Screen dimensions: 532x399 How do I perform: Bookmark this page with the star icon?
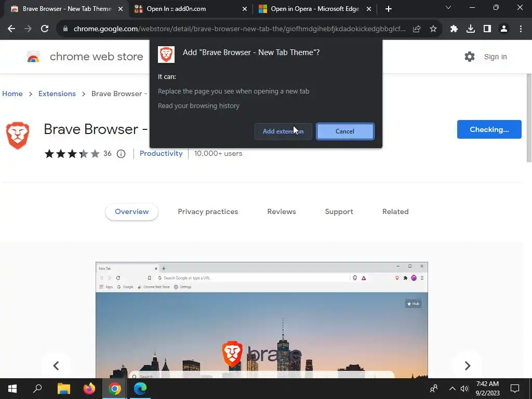point(433,29)
